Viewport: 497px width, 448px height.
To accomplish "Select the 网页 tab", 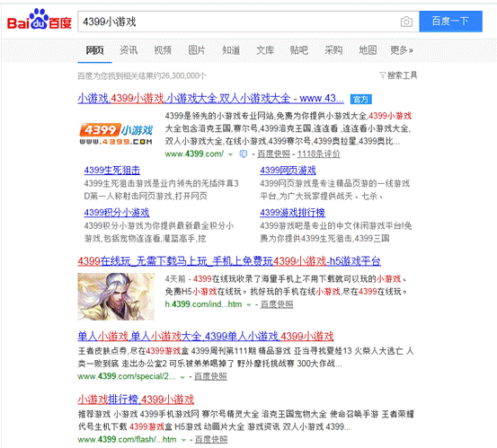I will tap(94, 50).
